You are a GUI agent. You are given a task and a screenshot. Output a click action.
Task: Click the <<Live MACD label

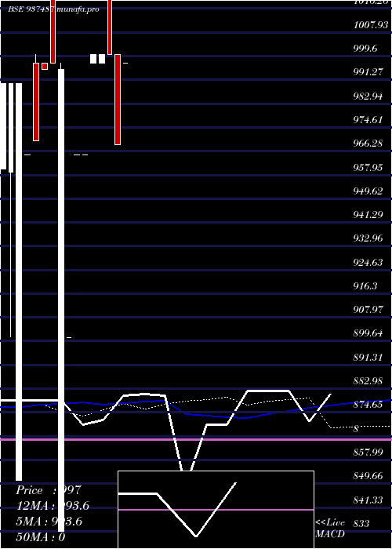point(330,529)
